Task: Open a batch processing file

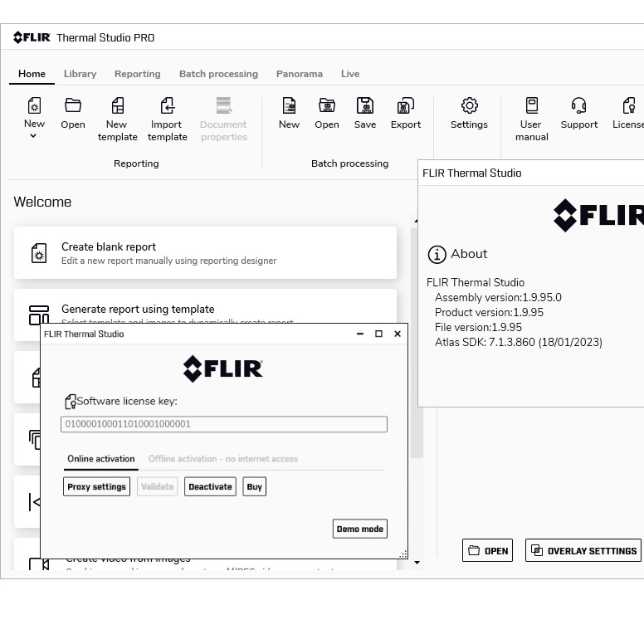Action: (x=327, y=105)
